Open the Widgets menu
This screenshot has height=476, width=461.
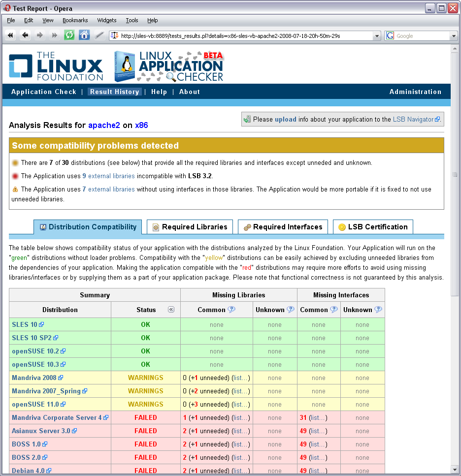(106, 20)
